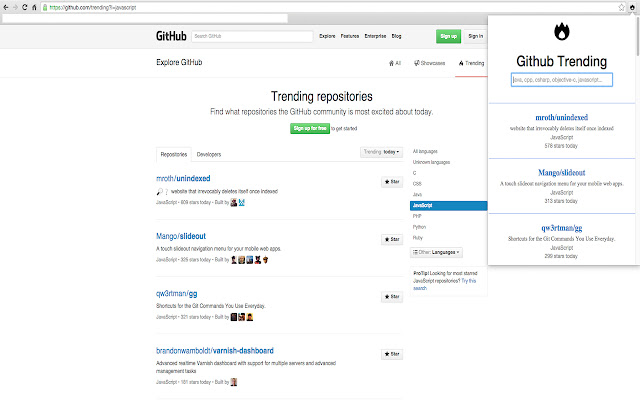Switch to the Trending tab
640x400 pixels.
(x=471, y=63)
